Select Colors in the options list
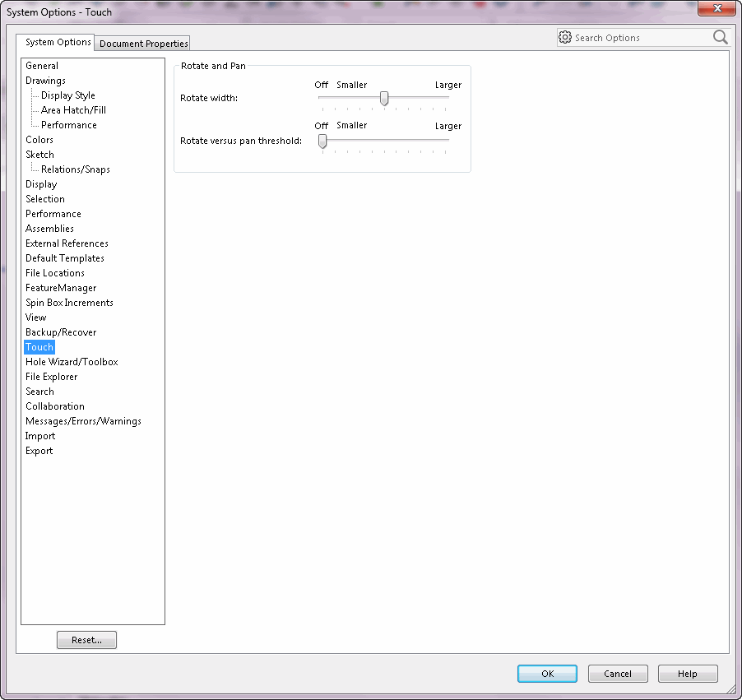The width and height of the screenshot is (742, 700). point(39,140)
